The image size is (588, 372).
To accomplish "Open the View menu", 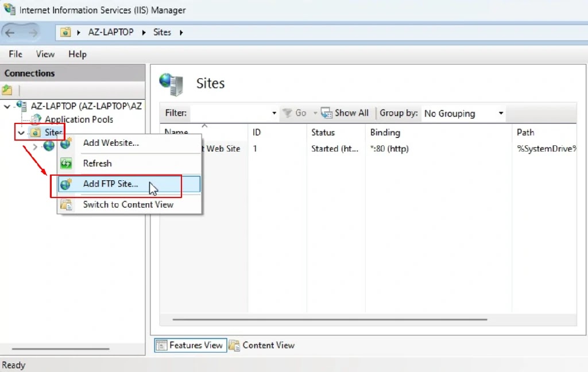I will point(45,55).
